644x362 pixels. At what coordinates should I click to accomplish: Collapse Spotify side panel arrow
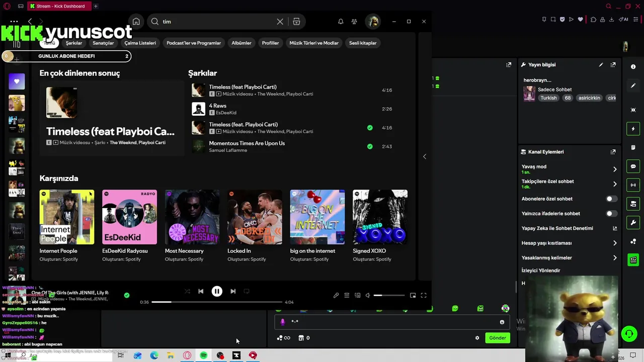click(424, 156)
